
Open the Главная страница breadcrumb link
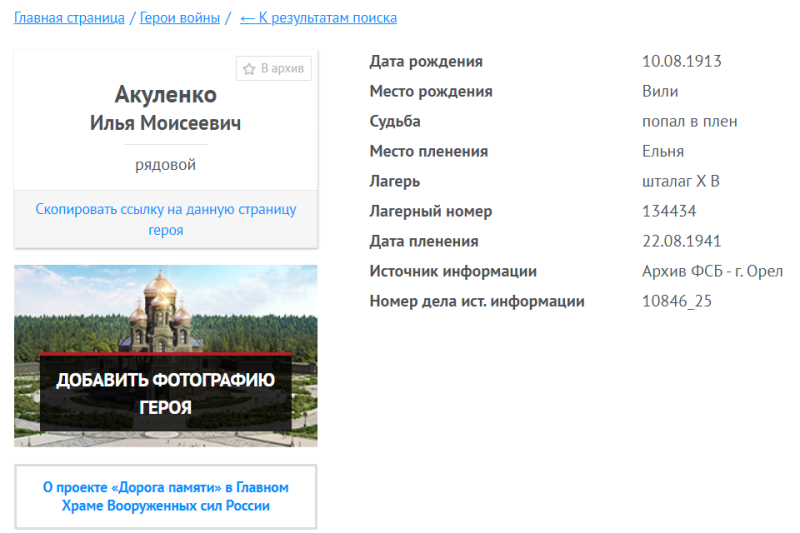tap(69, 18)
